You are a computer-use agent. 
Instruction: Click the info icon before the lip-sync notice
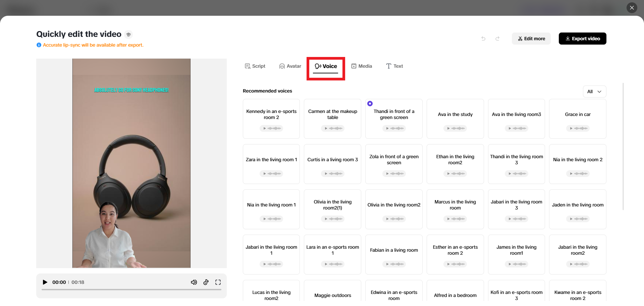point(39,45)
